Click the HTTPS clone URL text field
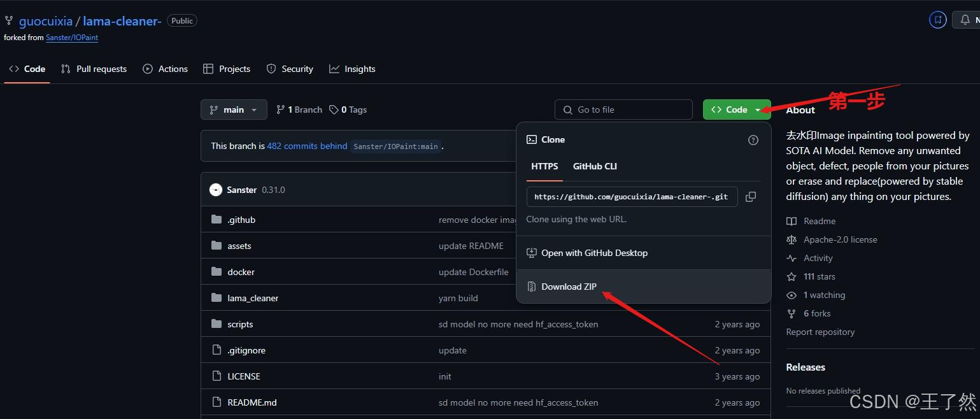The image size is (980, 419). point(632,197)
